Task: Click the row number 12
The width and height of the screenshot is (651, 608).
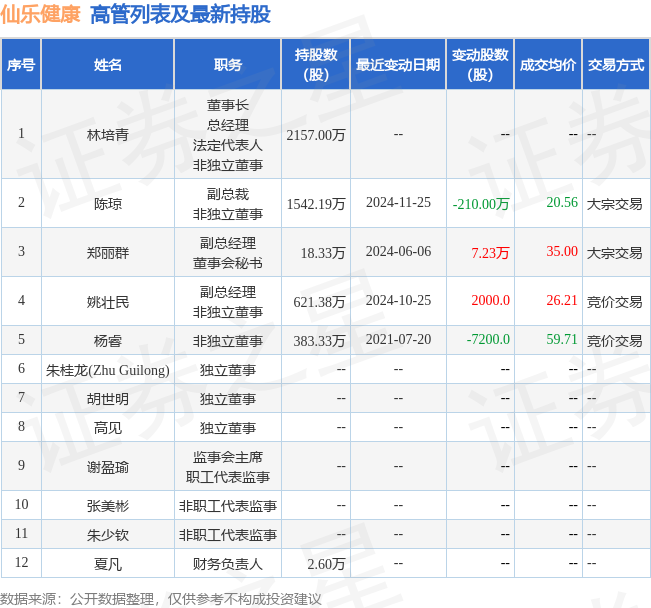Action: point(22,562)
